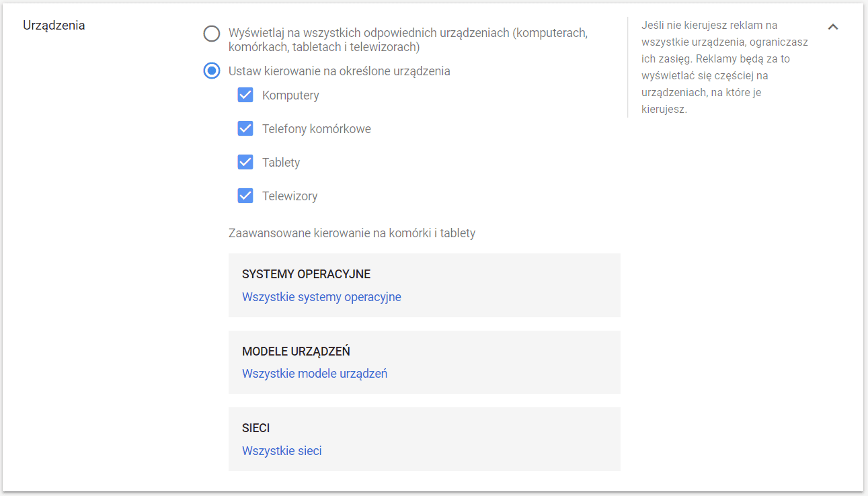Click the SIECI panel header
Viewport: 868px width, 496px height.
(255, 427)
